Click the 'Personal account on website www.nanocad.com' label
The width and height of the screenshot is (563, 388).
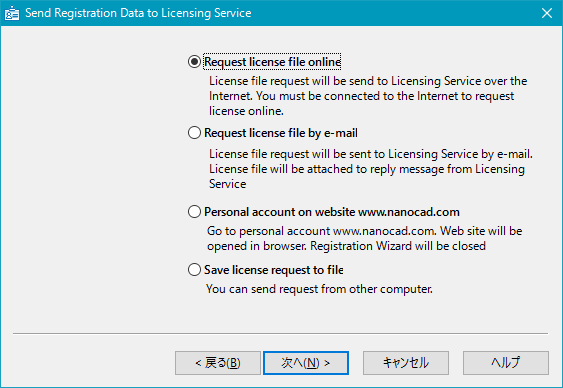[332, 212]
